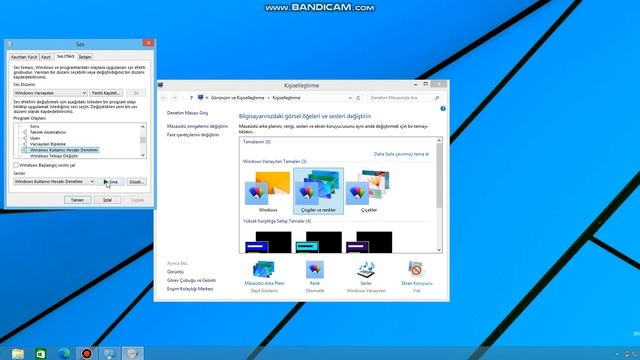Select the Soru event row
Image resolution: width=640 pixels, height=360 pixels.
coord(34,127)
